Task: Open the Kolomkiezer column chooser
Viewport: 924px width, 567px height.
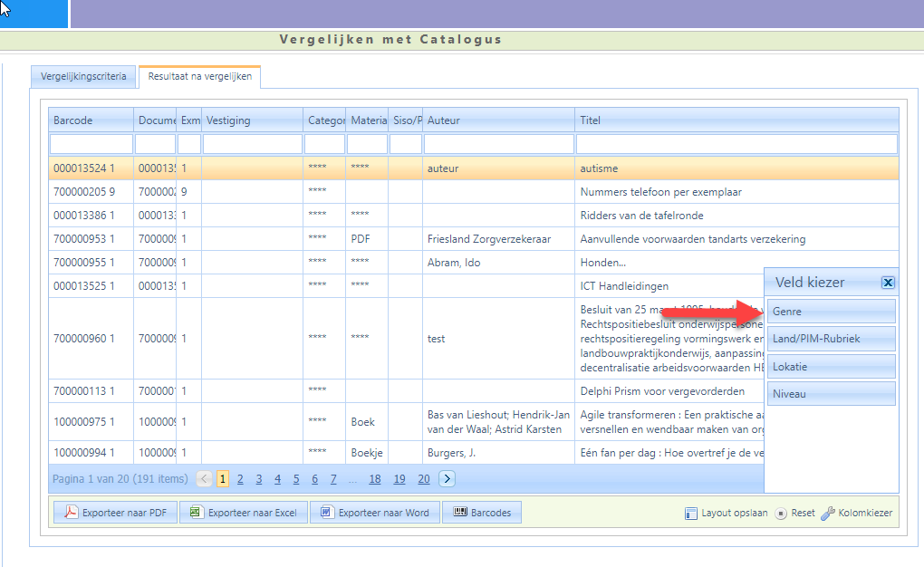Action: 857,513
